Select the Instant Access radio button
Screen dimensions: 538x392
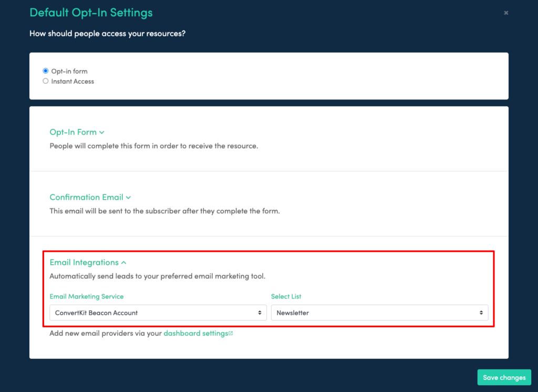(x=45, y=81)
